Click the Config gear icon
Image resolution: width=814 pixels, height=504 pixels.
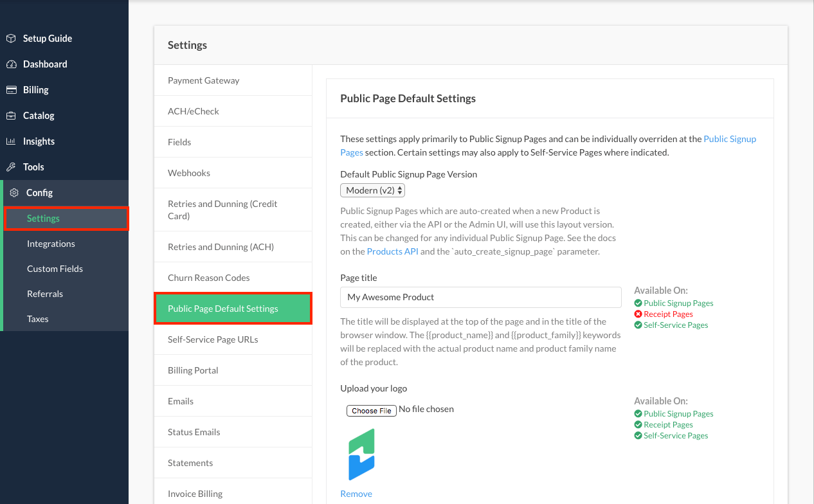click(x=14, y=193)
